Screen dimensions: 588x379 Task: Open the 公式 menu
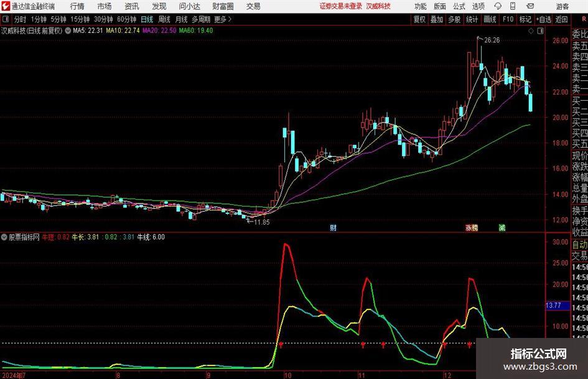click(x=459, y=6)
